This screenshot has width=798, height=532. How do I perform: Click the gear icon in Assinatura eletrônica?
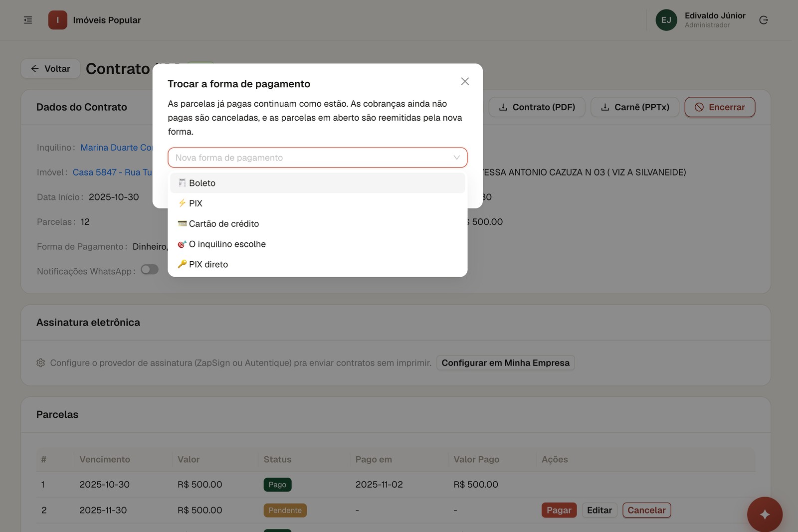click(x=41, y=362)
